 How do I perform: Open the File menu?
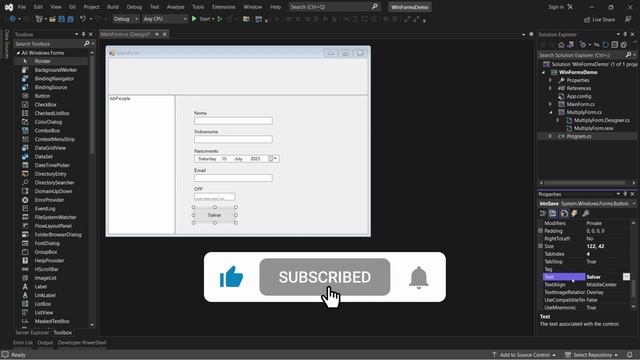point(22,7)
